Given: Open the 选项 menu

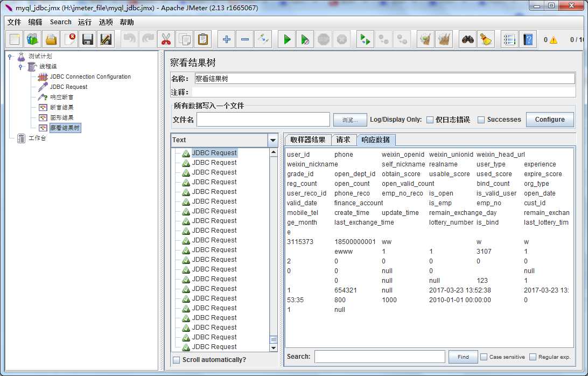Looking at the screenshot, I should click(106, 22).
